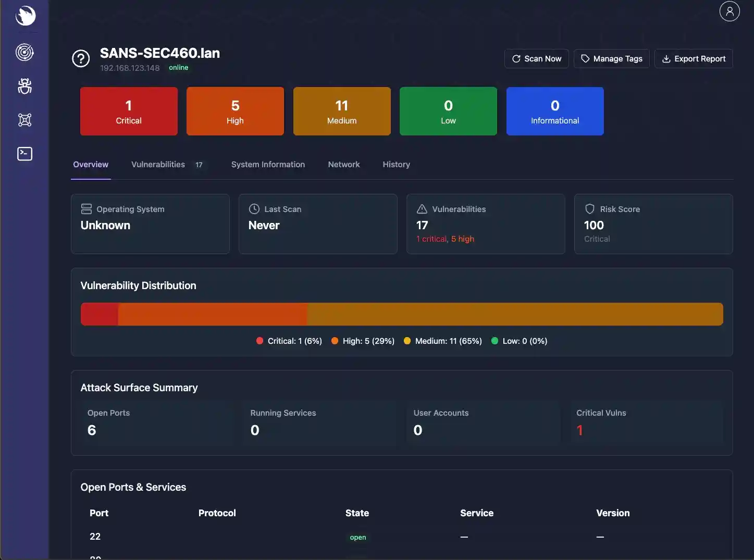The height and width of the screenshot is (560, 754).
Task: Click the orange High severity tile
Action: pos(235,111)
